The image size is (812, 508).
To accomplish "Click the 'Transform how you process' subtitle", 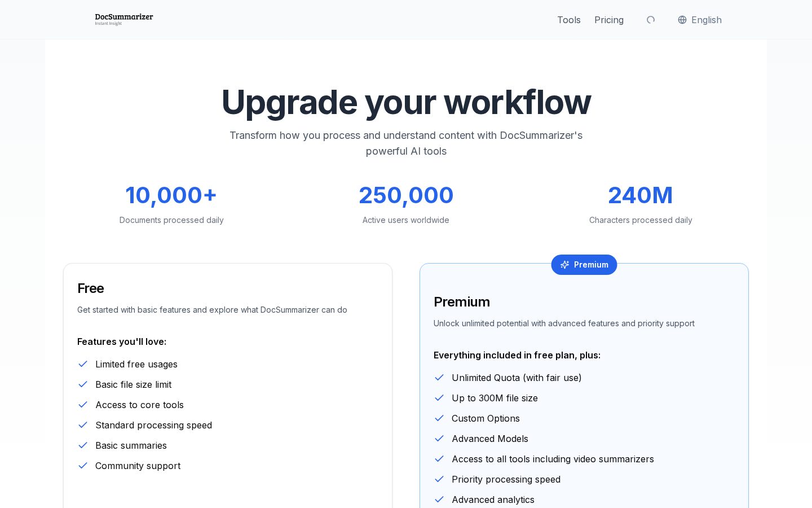I will (406, 143).
